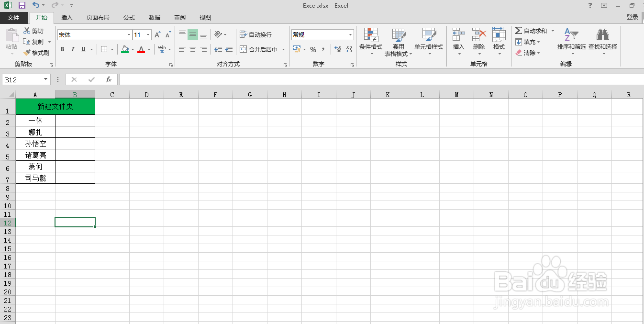The image size is (644, 324).
Task: Toggle Bold formatting
Action: click(62, 49)
